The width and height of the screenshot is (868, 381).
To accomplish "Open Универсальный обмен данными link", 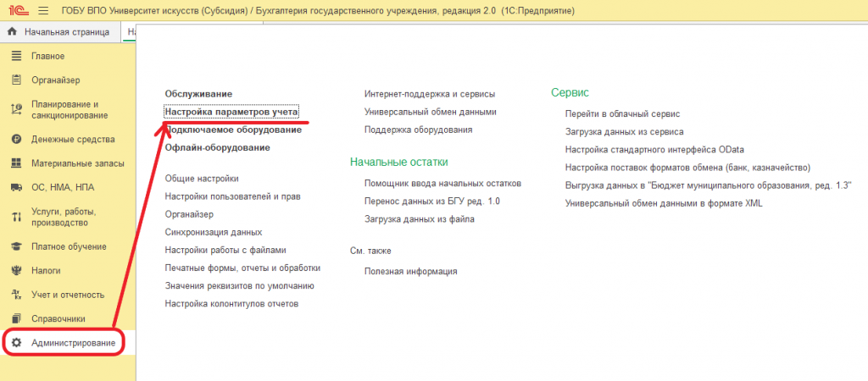I will 431,112.
